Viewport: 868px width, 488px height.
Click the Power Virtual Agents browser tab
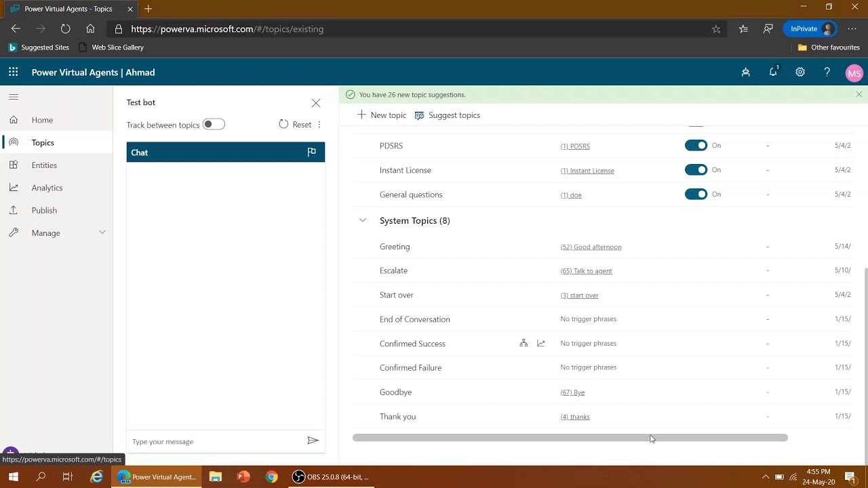click(x=69, y=9)
